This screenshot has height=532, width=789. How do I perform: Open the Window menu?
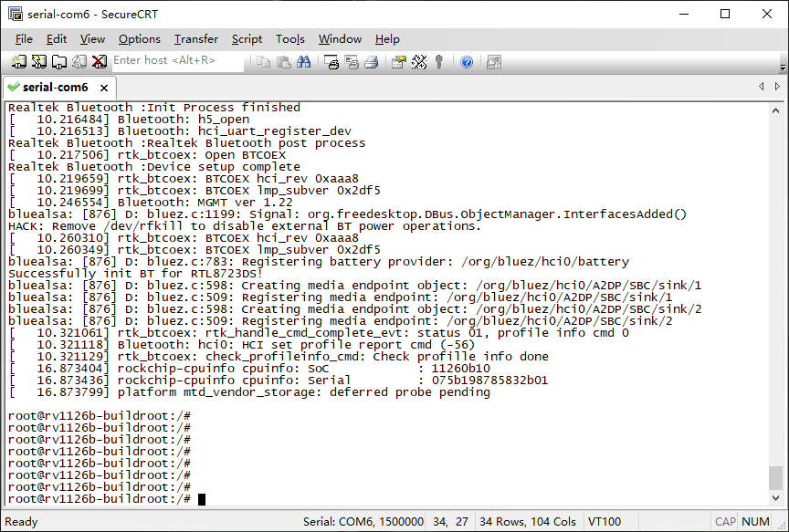tap(340, 39)
